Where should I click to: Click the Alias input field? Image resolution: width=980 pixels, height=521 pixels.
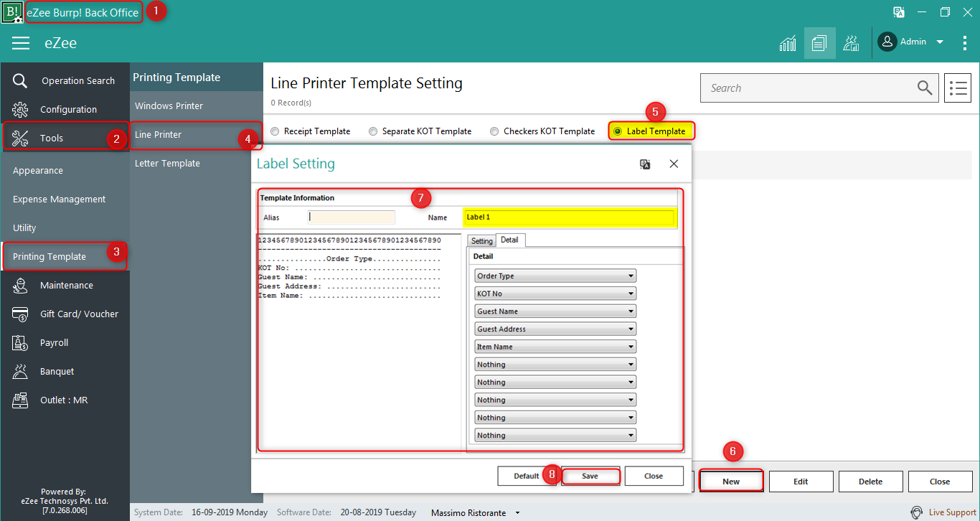[351, 217]
